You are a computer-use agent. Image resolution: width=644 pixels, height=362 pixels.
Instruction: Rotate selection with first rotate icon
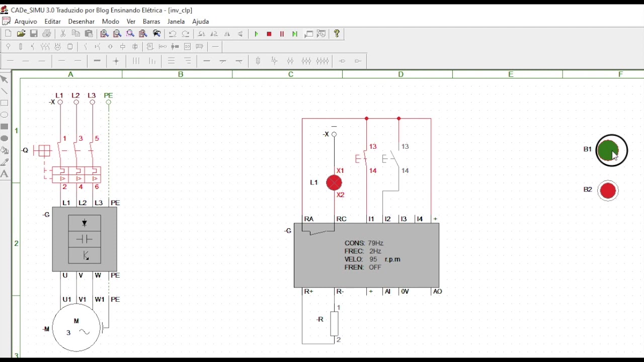tap(202, 34)
